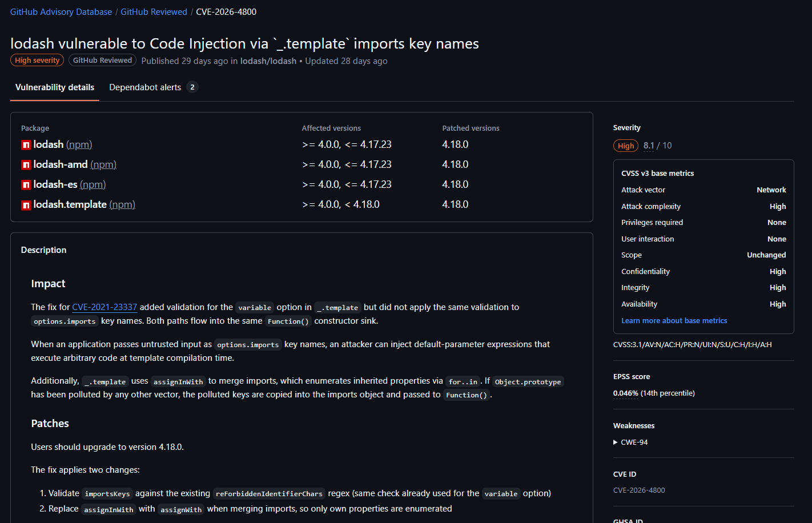Click the GitHub Reviewed badge under the title
The image size is (812, 523).
click(102, 61)
